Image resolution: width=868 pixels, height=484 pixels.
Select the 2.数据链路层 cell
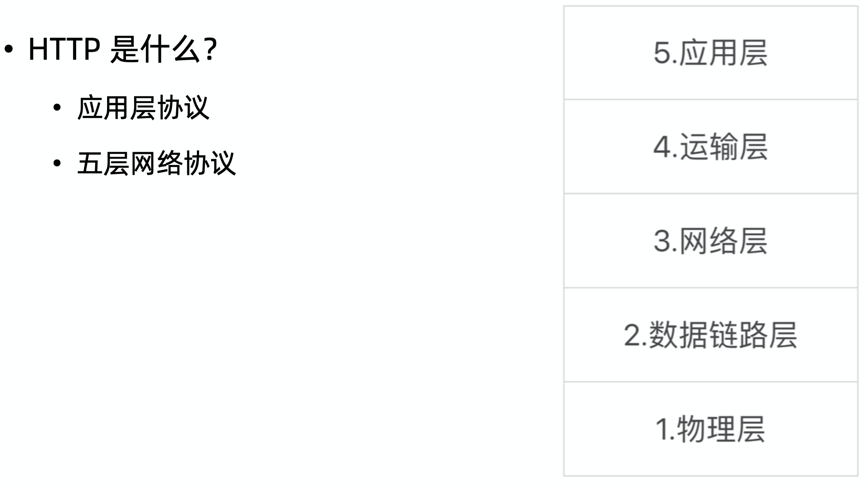[x=711, y=335]
